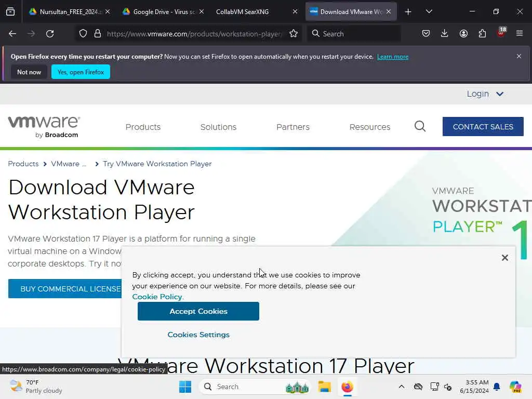Click the Firefox taskbar icon
The height and width of the screenshot is (399, 532).
coord(347,387)
